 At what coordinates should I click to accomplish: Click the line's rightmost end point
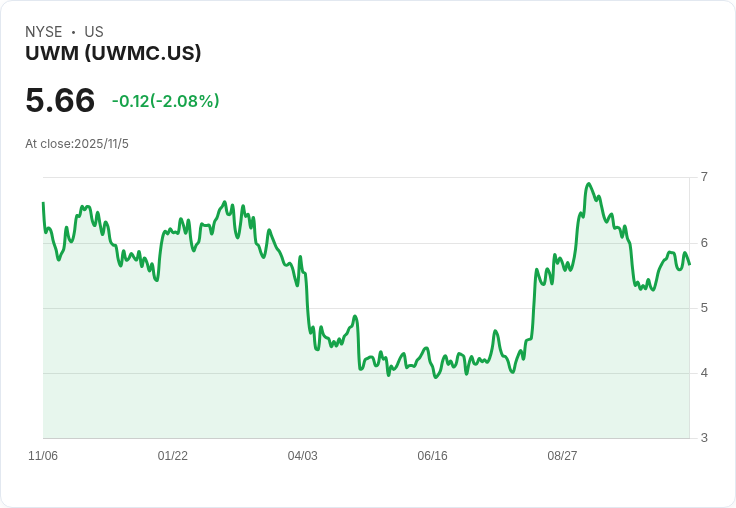pos(689,264)
